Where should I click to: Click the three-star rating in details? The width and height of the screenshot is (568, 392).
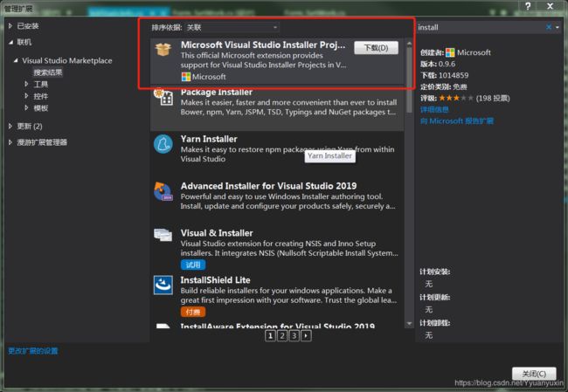coord(455,98)
